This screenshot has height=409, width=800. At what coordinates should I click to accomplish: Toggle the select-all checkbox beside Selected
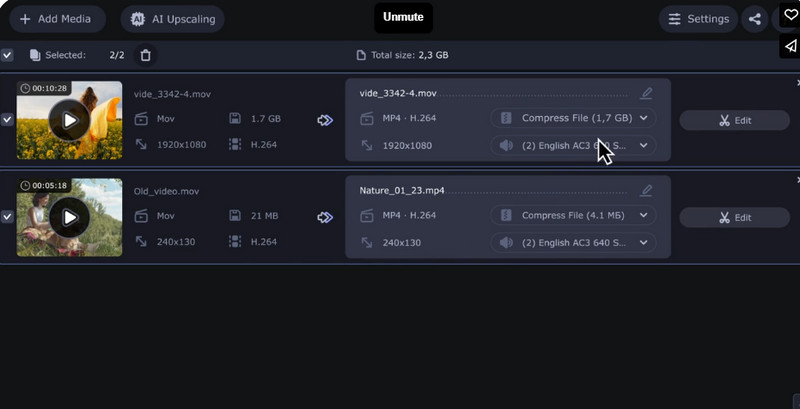7,55
